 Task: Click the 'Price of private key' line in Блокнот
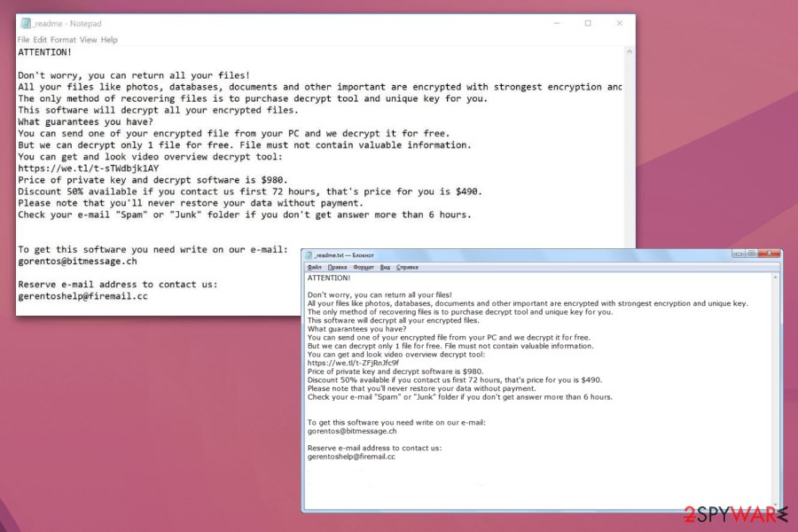[395, 372]
